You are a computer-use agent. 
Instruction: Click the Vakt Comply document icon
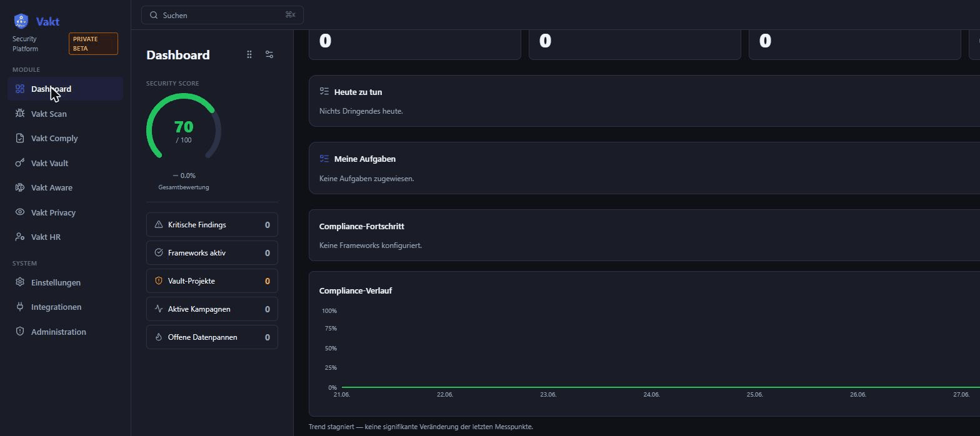click(x=20, y=138)
